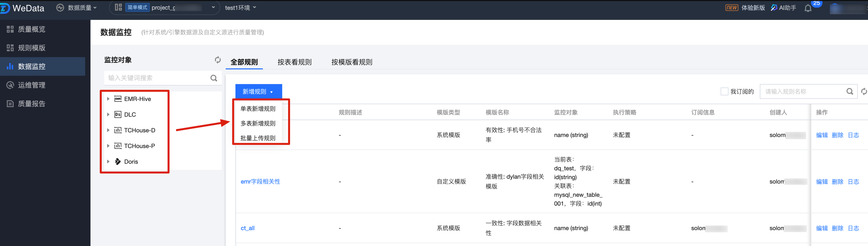Enable the 我订阅的 checkbox
The width and height of the screenshot is (868, 246).
[724, 91]
